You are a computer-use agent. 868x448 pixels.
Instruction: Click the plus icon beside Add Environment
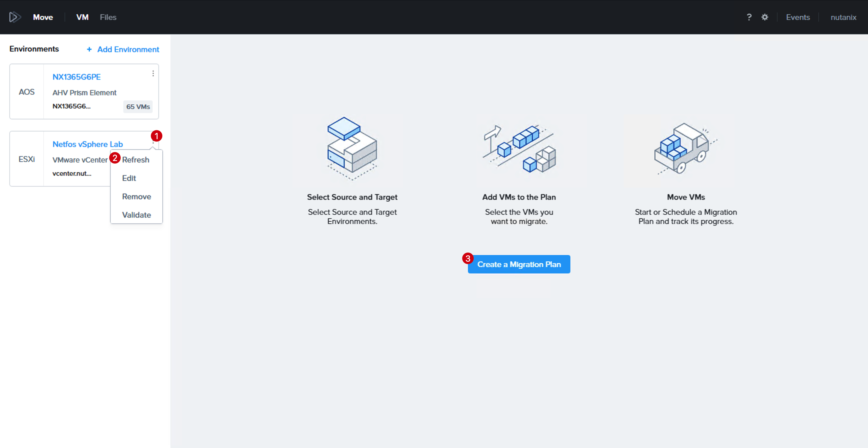point(89,49)
